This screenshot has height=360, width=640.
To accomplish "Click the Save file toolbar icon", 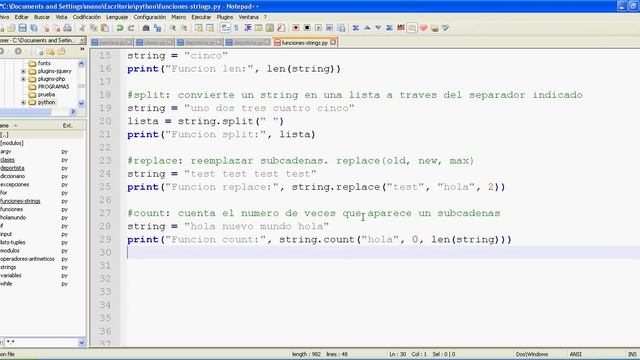I will tap(22, 28).
